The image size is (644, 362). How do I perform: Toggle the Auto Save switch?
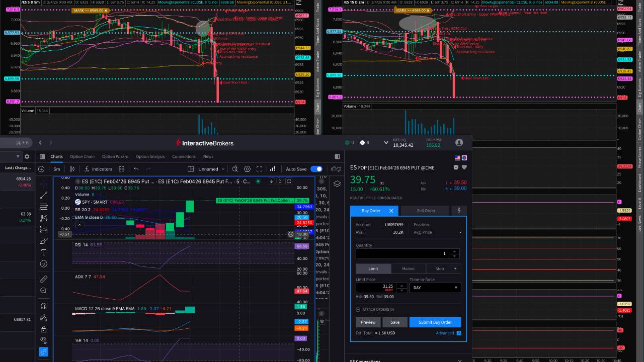[316, 169]
